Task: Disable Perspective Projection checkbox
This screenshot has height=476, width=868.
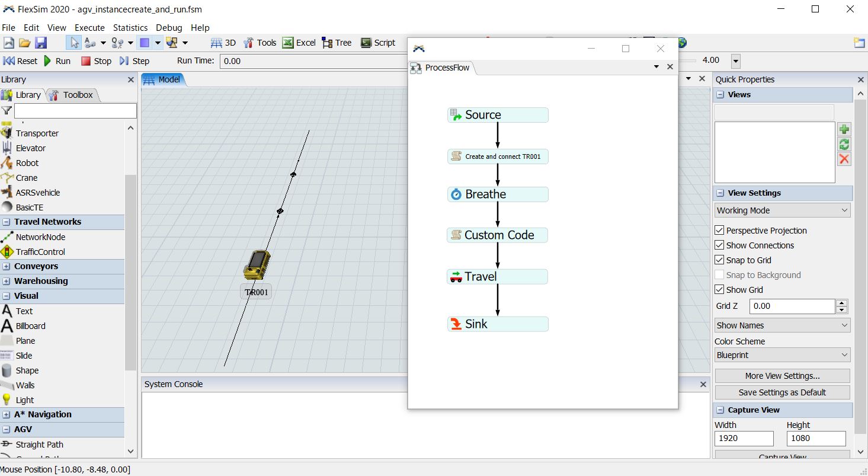Action: tap(719, 231)
